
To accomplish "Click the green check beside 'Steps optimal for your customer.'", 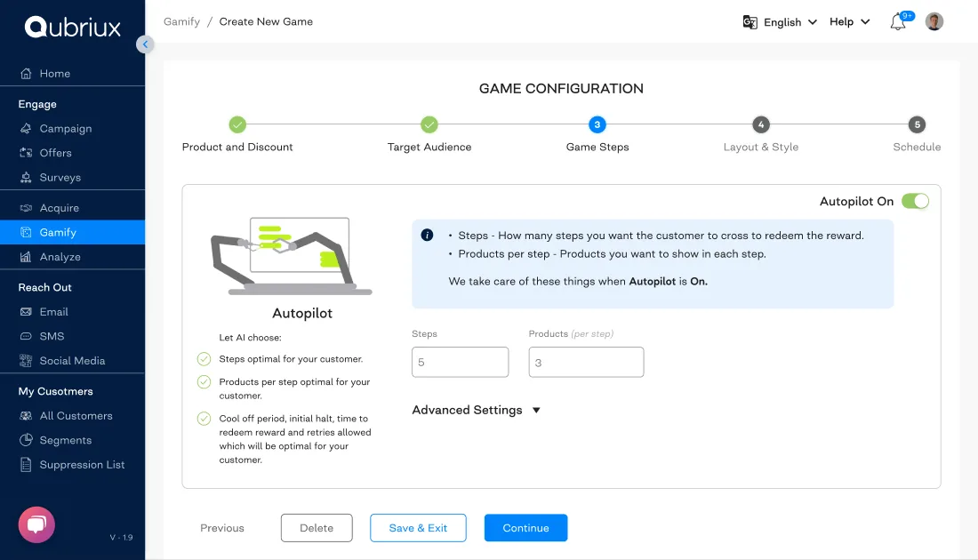I will click(x=204, y=359).
